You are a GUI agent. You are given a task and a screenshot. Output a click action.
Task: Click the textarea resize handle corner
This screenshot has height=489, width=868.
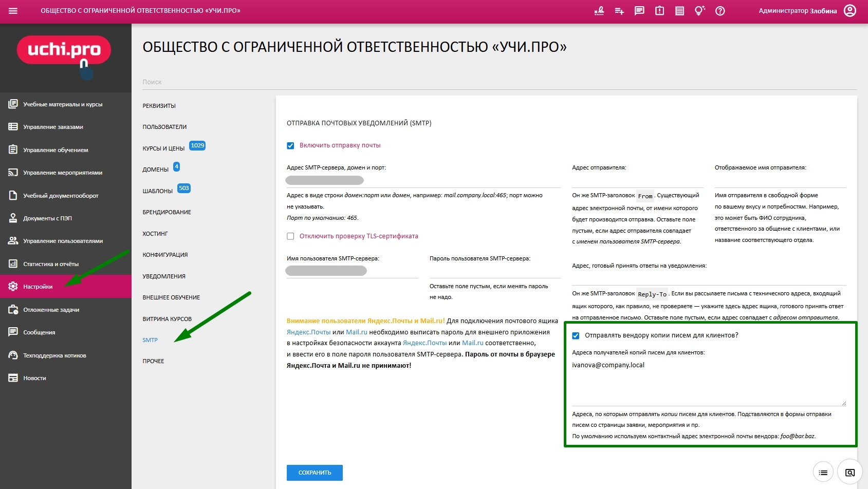point(843,403)
